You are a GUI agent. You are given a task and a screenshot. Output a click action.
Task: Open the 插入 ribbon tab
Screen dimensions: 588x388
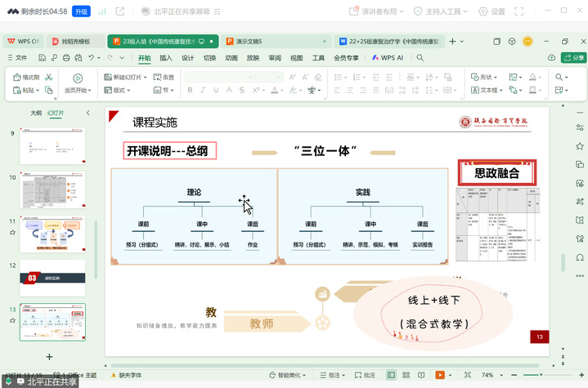166,58
